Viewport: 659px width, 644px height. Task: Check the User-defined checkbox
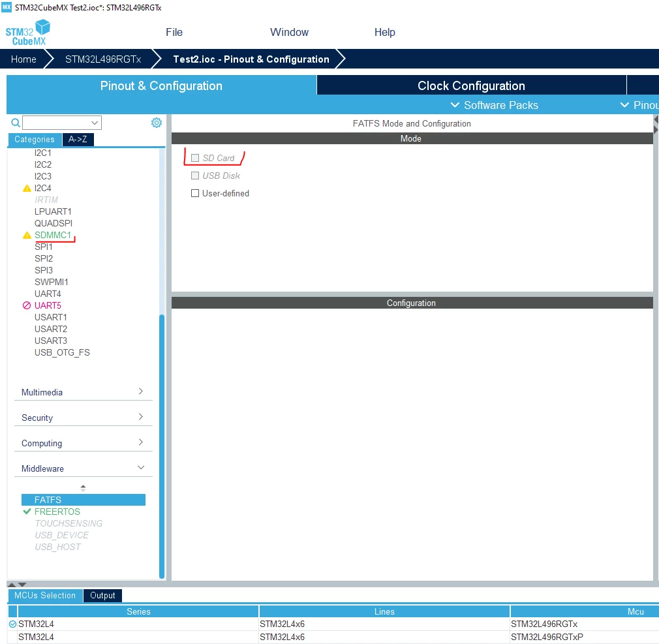pyautogui.click(x=195, y=193)
